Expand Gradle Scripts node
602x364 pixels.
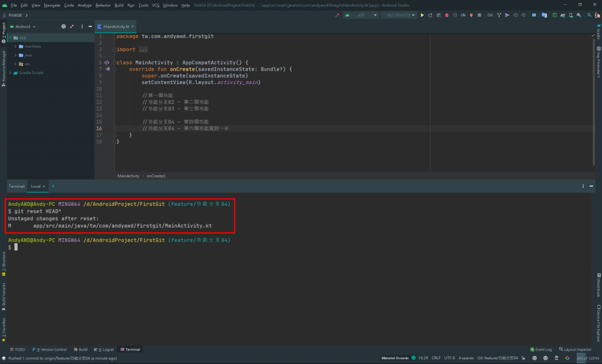click(x=10, y=72)
